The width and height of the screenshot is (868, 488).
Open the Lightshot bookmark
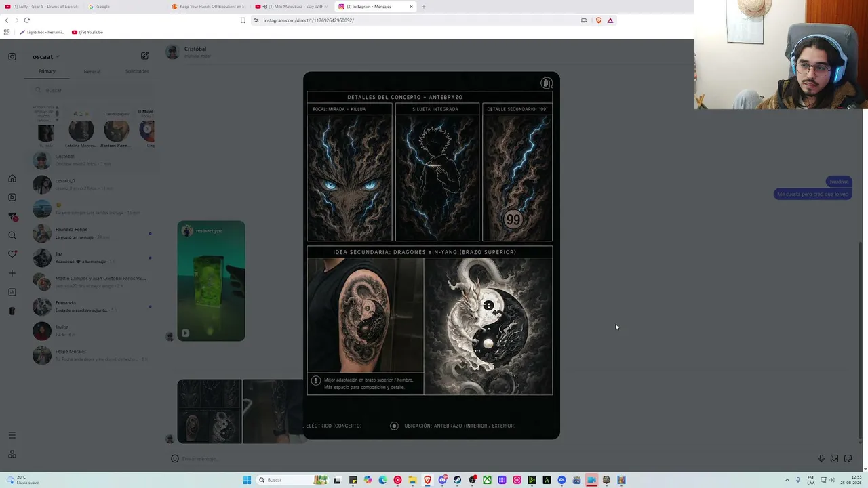[x=42, y=32]
